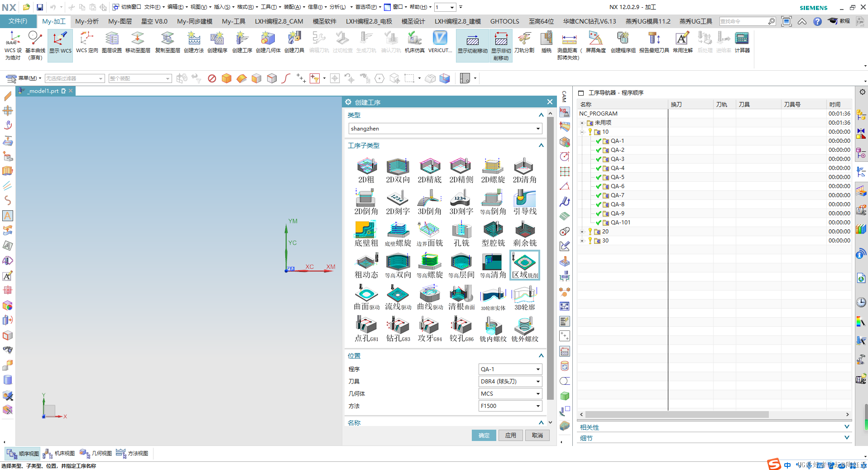868x470 pixels.
Task: Open the 几何体 MCS dropdown
Action: point(510,394)
